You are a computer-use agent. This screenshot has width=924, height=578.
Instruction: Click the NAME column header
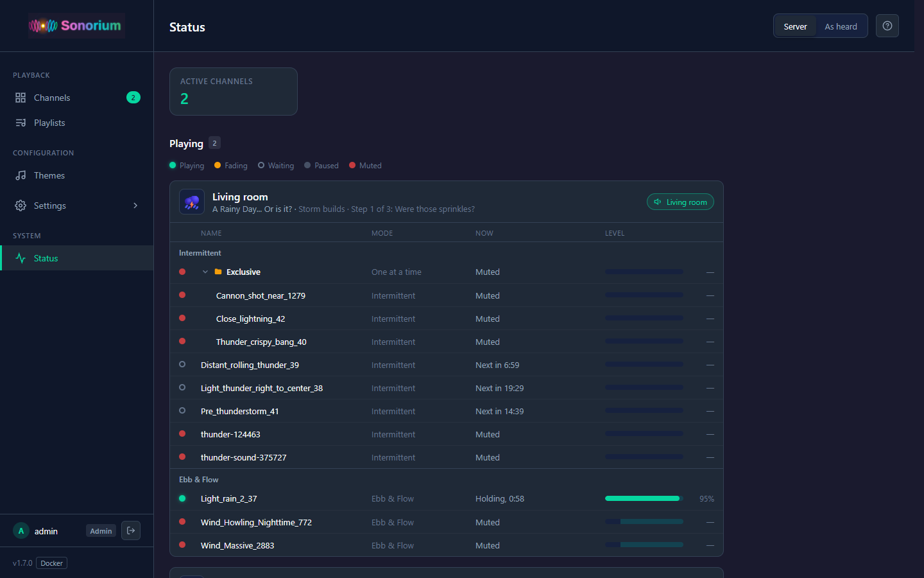coord(211,233)
